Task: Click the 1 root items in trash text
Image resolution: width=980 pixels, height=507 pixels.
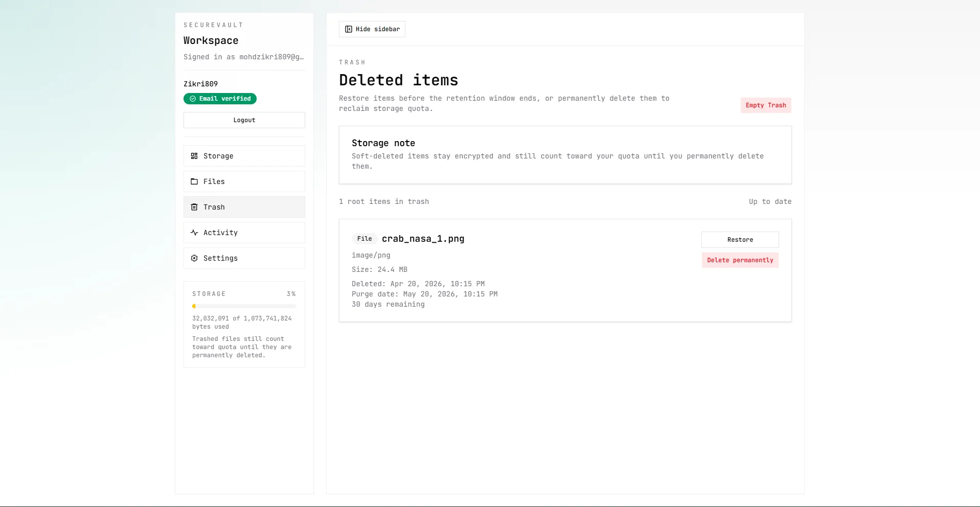Action: point(384,201)
